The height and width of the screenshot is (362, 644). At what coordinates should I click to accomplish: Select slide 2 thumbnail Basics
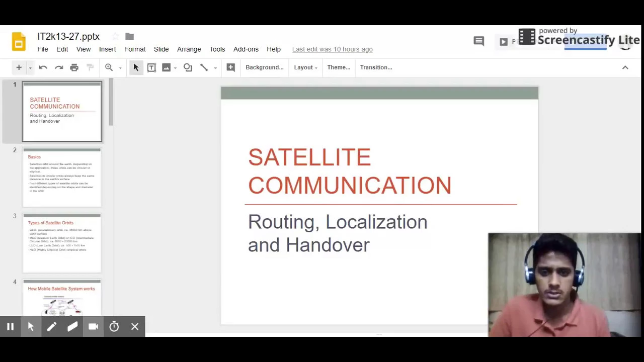coord(62,177)
